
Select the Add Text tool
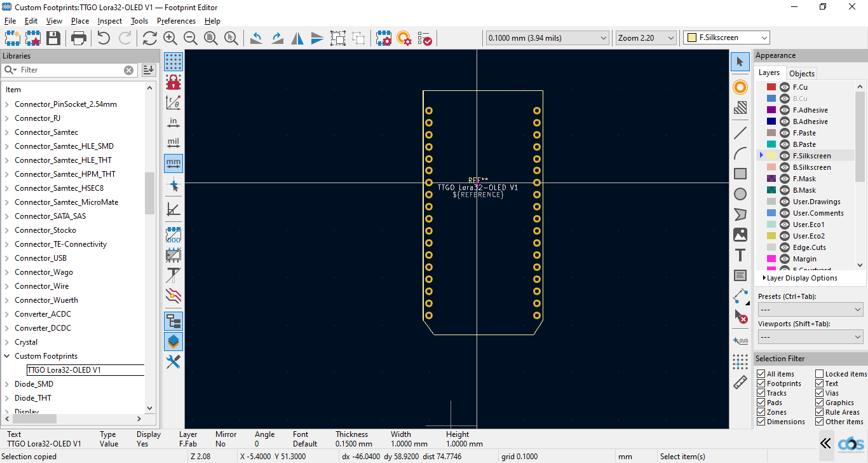(x=740, y=255)
